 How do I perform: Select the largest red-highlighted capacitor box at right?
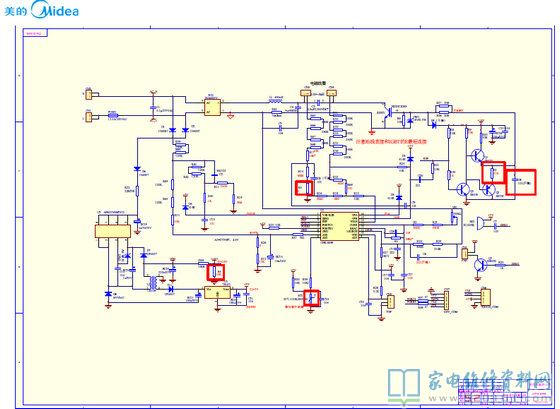[x=521, y=182]
